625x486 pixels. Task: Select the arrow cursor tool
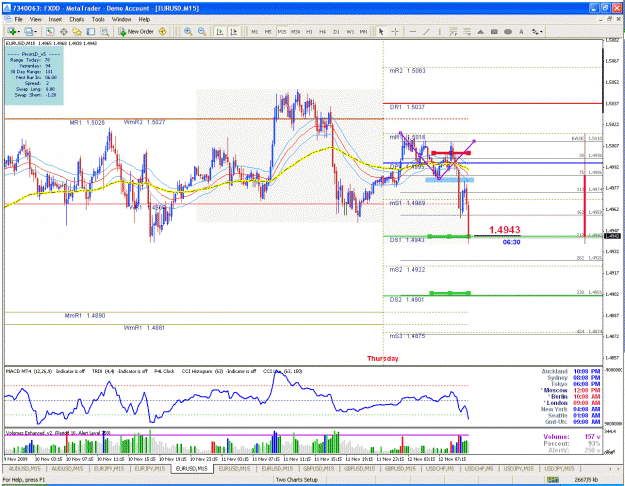pyautogui.click(x=381, y=31)
